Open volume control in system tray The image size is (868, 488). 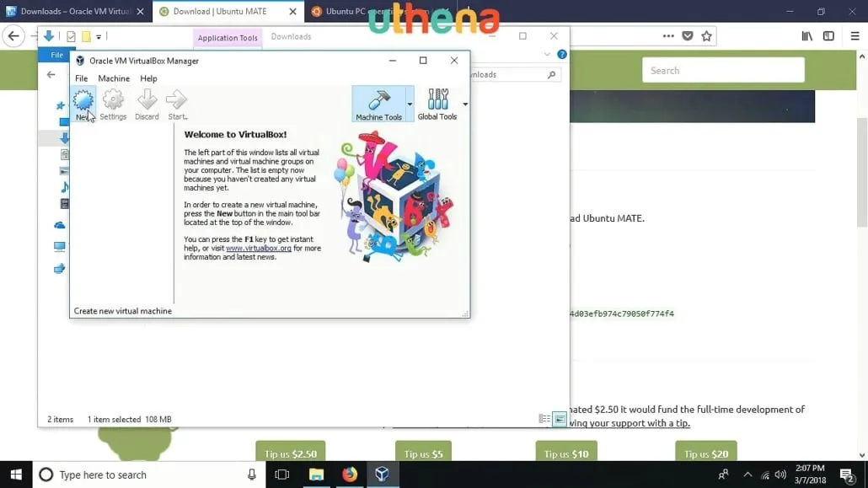pos(780,475)
